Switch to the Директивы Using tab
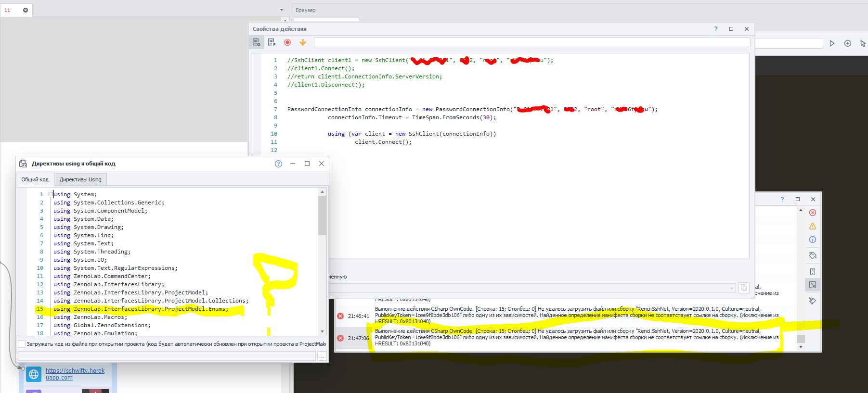 80,179
